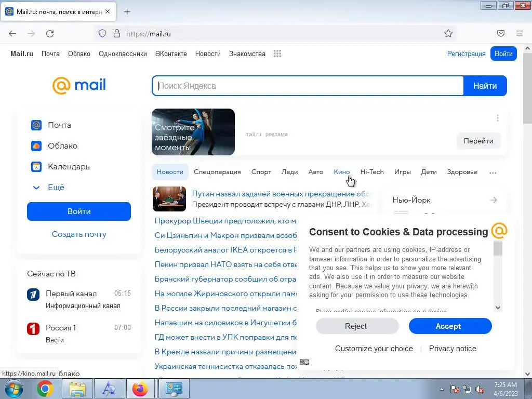Click the top-right Войти button
Image resolution: width=532 pixels, height=399 pixels.
tap(503, 54)
